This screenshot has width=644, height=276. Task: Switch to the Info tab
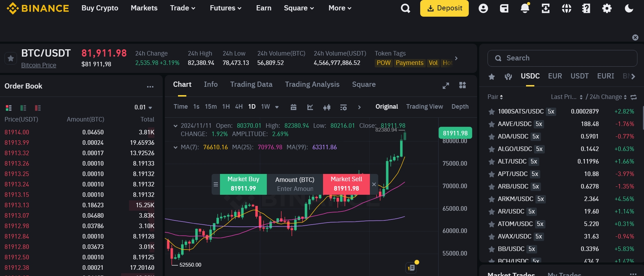pyautogui.click(x=211, y=84)
